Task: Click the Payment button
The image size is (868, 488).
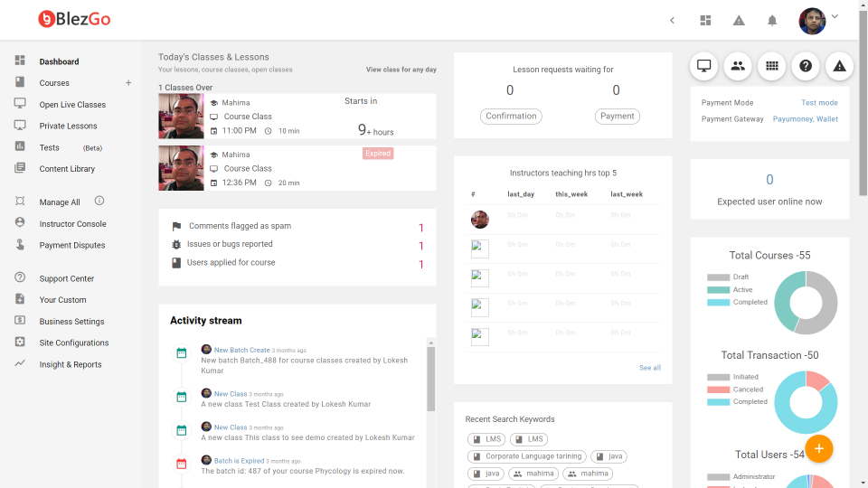Action: coord(618,117)
